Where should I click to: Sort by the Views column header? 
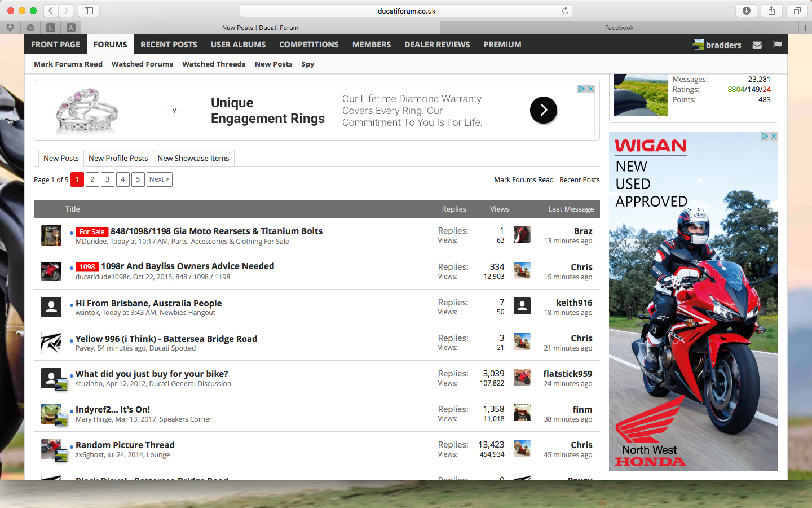(500, 209)
